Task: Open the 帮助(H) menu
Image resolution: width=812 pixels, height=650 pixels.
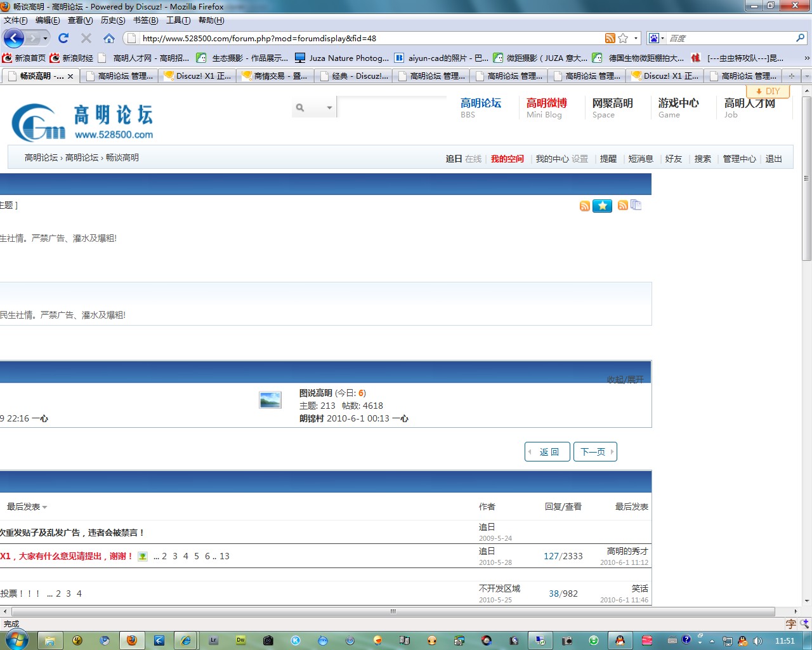Action: click(211, 20)
